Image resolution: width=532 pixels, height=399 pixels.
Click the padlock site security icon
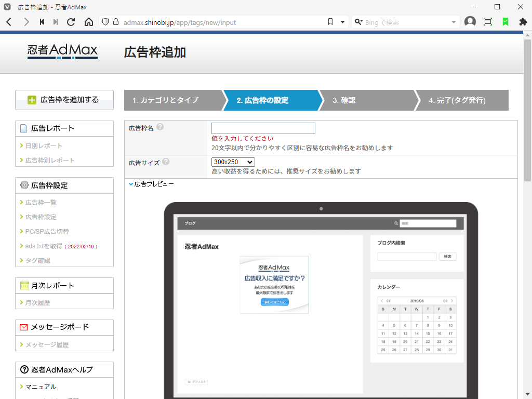(x=116, y=22)
